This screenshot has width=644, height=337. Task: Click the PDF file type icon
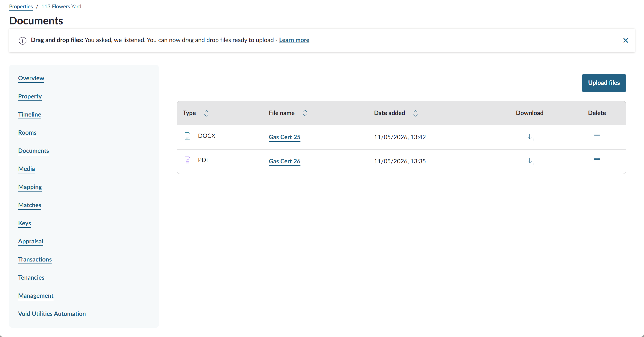[x=188, y=160]
